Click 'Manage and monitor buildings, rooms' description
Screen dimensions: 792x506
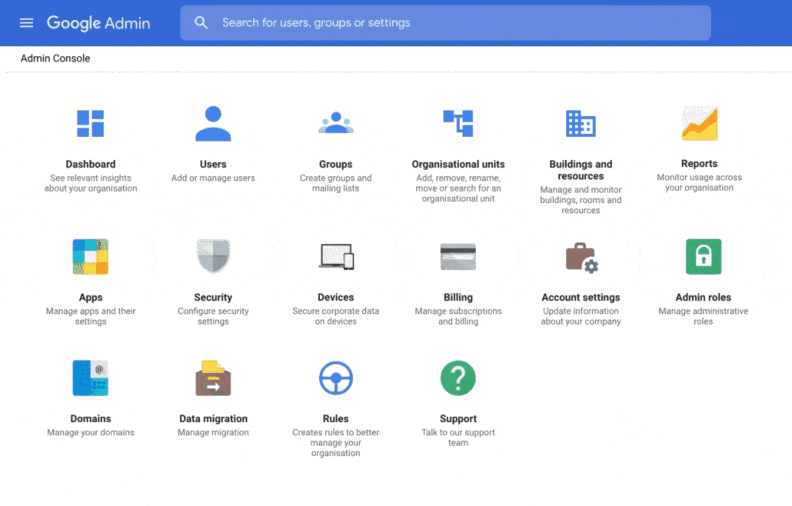(581, 200)
